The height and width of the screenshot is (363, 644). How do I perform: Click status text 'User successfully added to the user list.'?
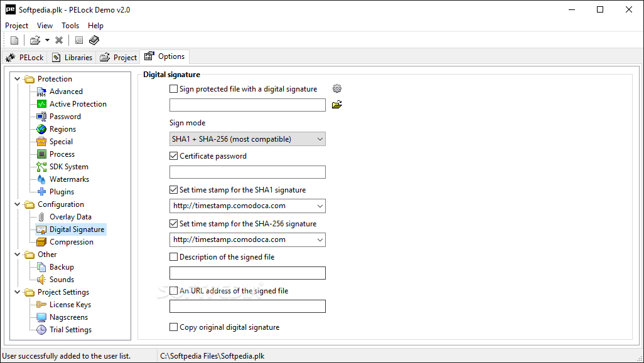[x=67, y=356]
